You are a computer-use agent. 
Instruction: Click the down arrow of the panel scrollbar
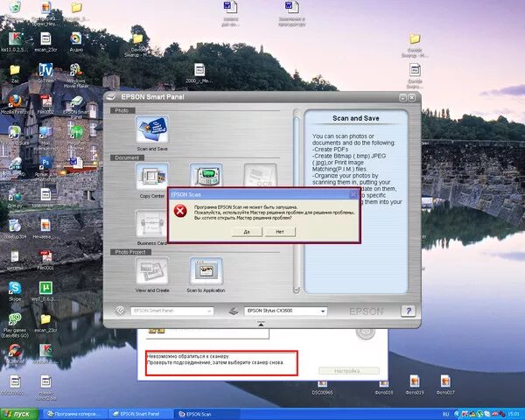[297, 290]
